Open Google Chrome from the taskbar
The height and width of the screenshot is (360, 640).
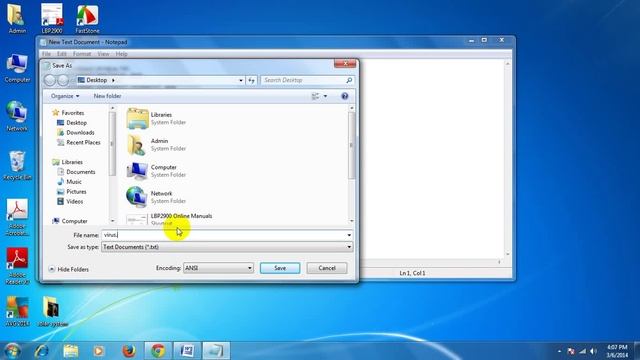[158, 351]
